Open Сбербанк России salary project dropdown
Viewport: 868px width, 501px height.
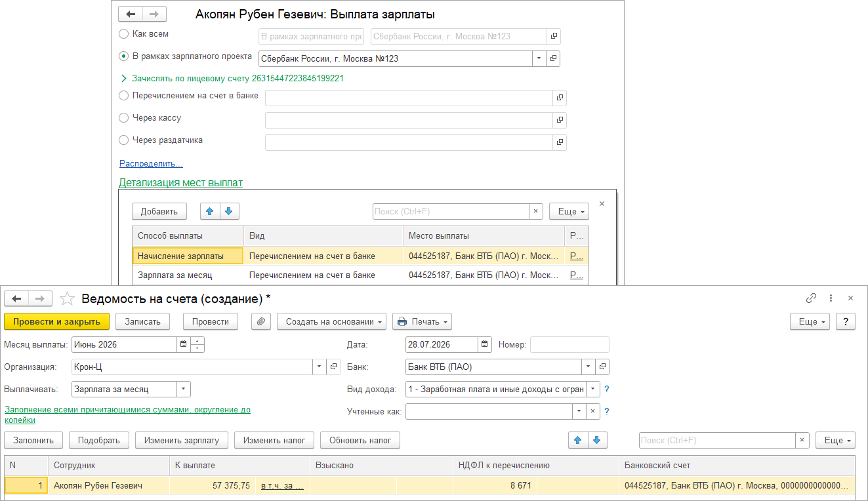(x=539, y=58)
